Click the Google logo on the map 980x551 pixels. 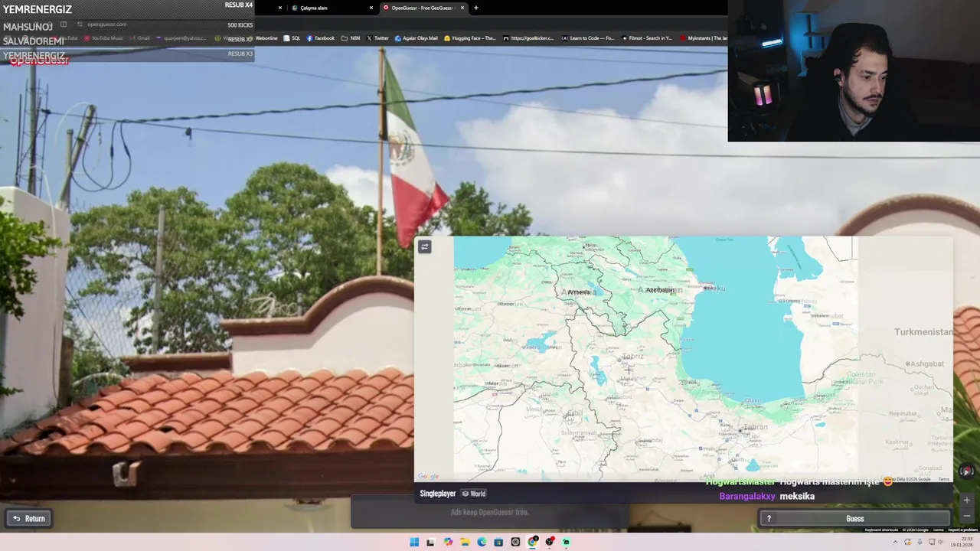(429, 477)
